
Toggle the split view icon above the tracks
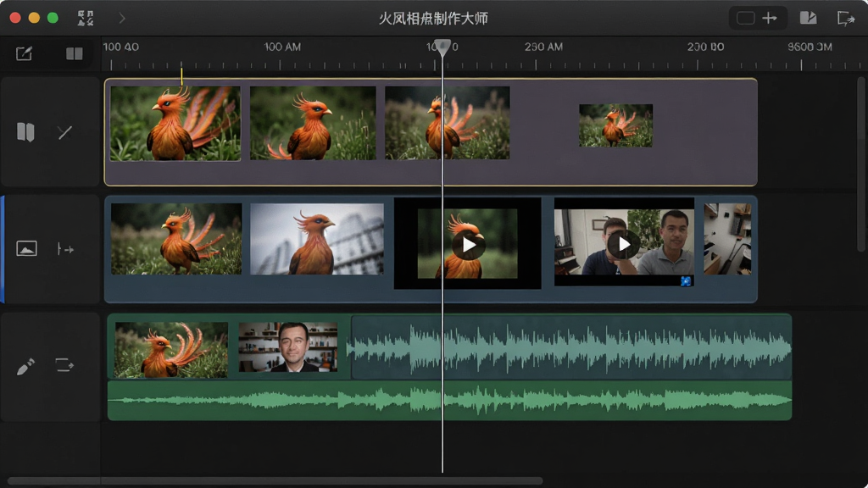pos(75,53)
